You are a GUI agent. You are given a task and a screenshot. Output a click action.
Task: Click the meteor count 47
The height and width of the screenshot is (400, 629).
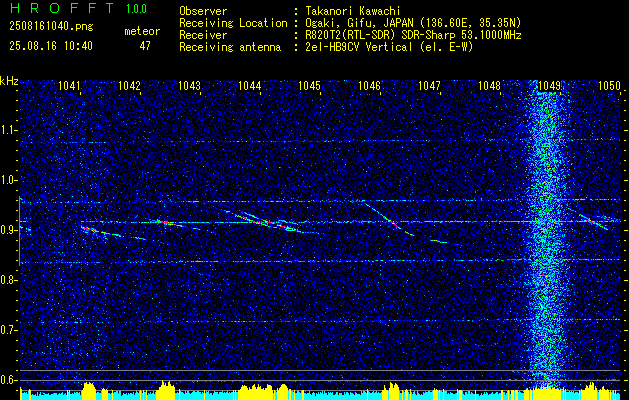(145, 46)
